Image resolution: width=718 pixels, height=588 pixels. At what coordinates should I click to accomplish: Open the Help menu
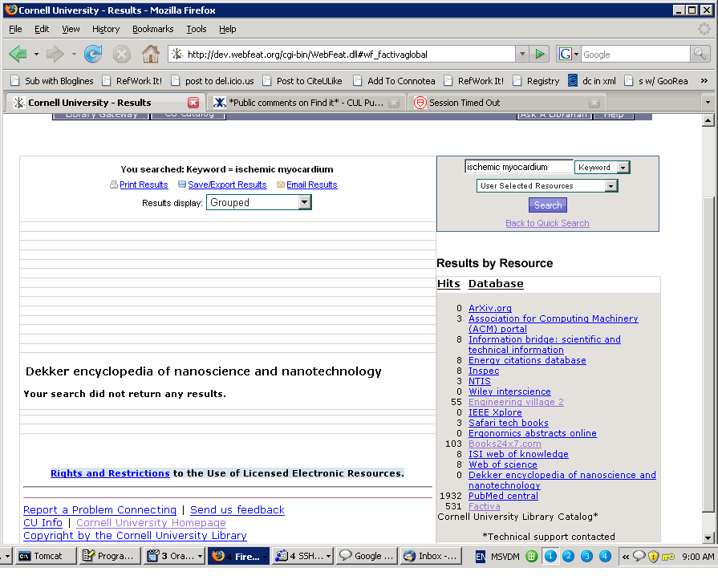[x=228, y=29]
